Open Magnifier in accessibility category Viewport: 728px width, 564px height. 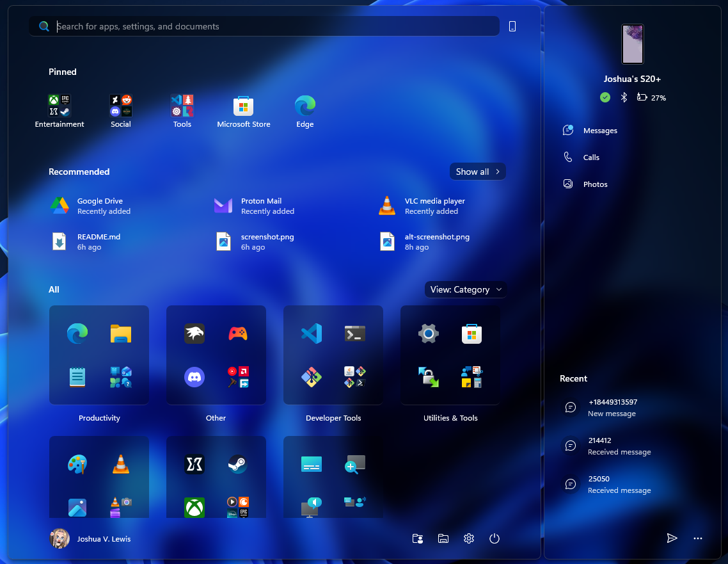tap(354, 464)
